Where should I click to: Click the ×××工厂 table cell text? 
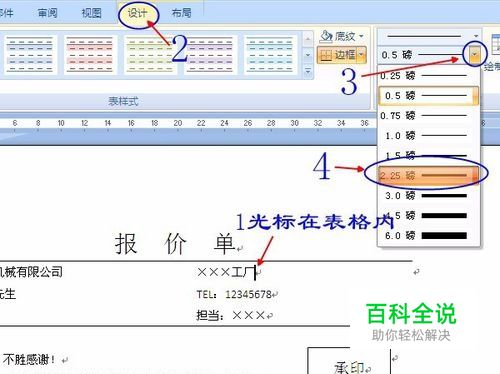coord(226,272)
